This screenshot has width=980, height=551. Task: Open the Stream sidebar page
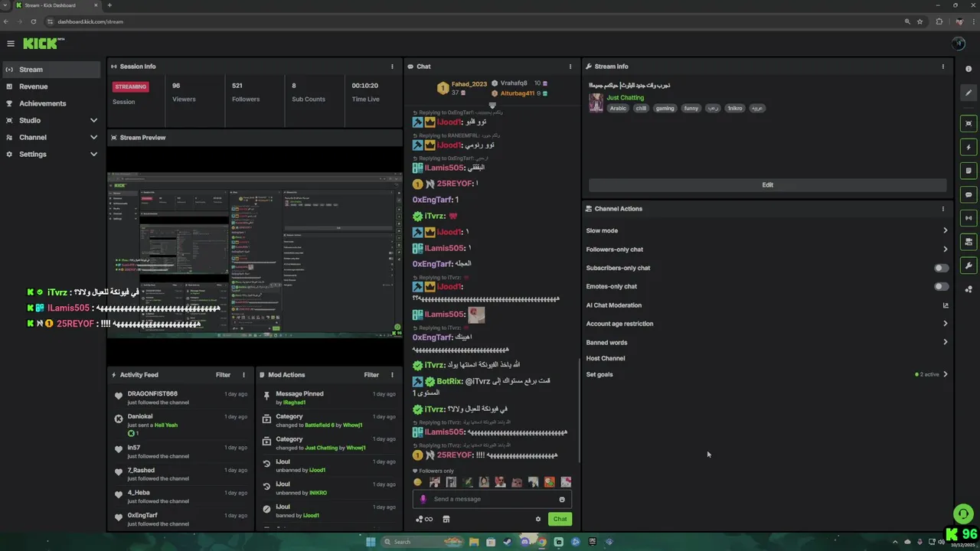click(51, 70)
